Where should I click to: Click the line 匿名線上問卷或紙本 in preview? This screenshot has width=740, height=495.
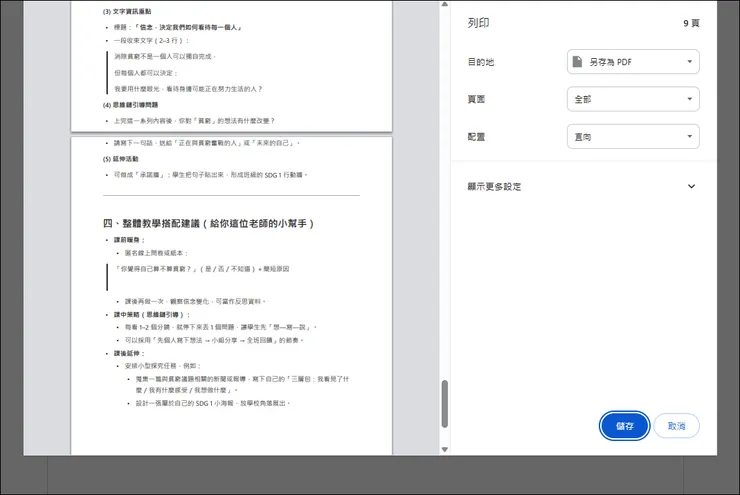tap(156, 253)
